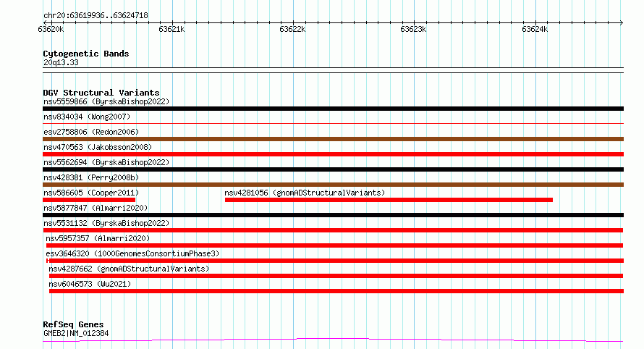The image size is (644, 349).
Task: Click the brown bar under nsv428381
Action: click(x=333, y=185)
